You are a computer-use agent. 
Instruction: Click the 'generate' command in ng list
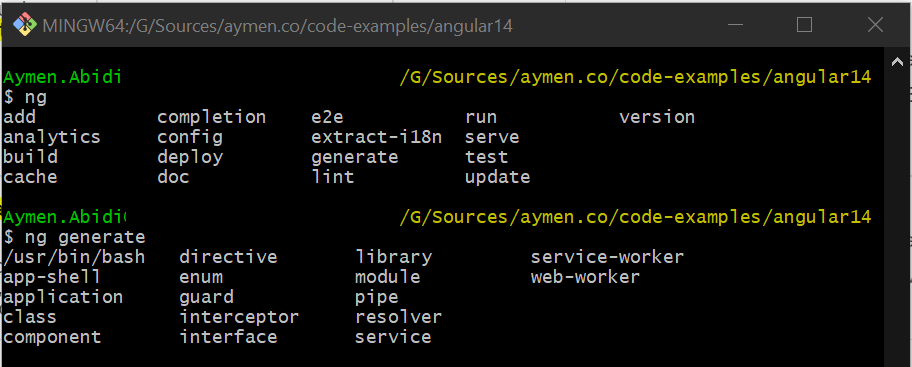click(355, 157)
